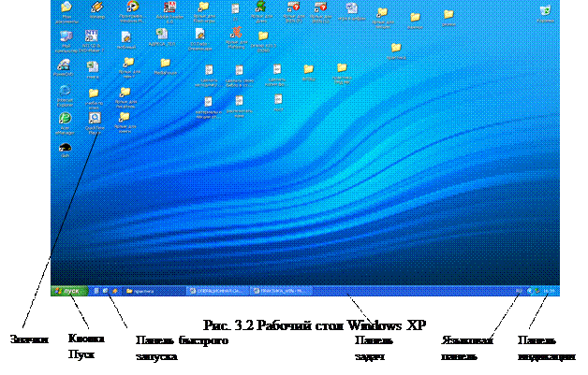Select the ADRESA_TEL Excel file

(x=162, y=37)
